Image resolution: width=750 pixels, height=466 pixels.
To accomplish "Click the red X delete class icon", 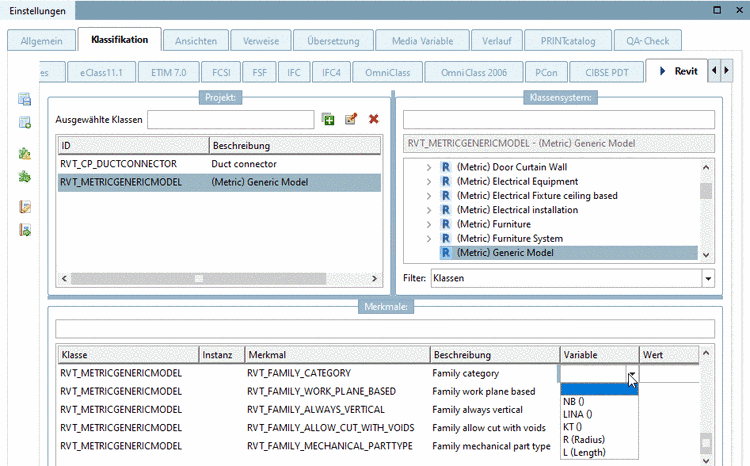I will [374, 120].
